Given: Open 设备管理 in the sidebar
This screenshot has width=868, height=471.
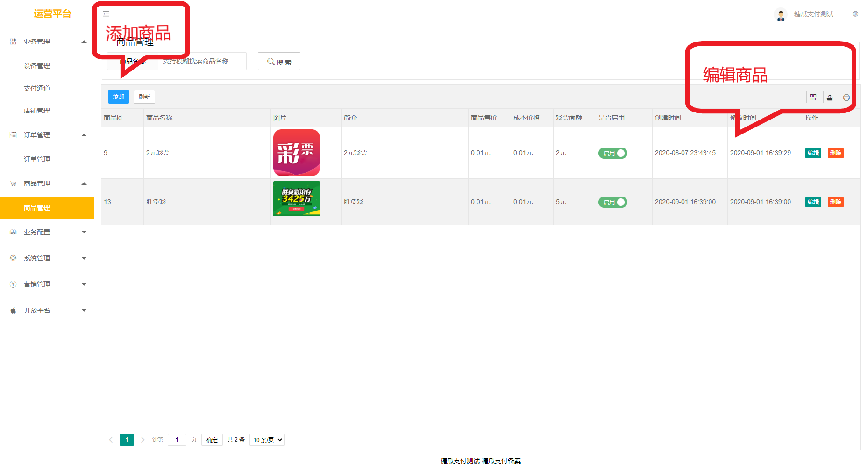Looking at the screenshot, I should click(x=37, y=66).
